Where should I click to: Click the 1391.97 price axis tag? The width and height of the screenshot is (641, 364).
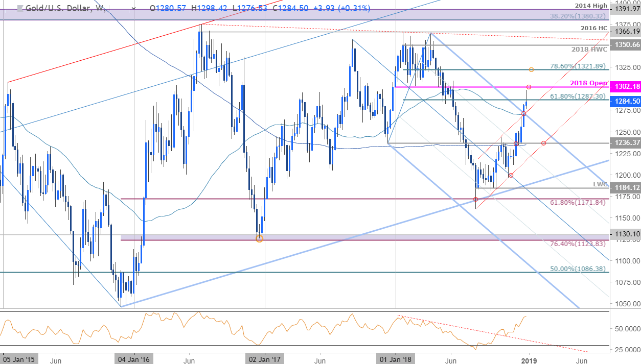pyautogui.click(x=625, y=9)
